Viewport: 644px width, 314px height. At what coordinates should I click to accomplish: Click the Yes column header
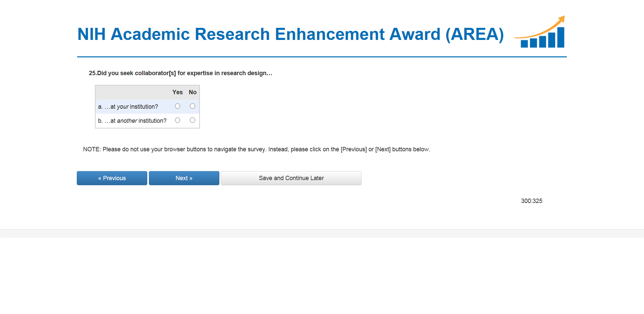tap(177, 92)
